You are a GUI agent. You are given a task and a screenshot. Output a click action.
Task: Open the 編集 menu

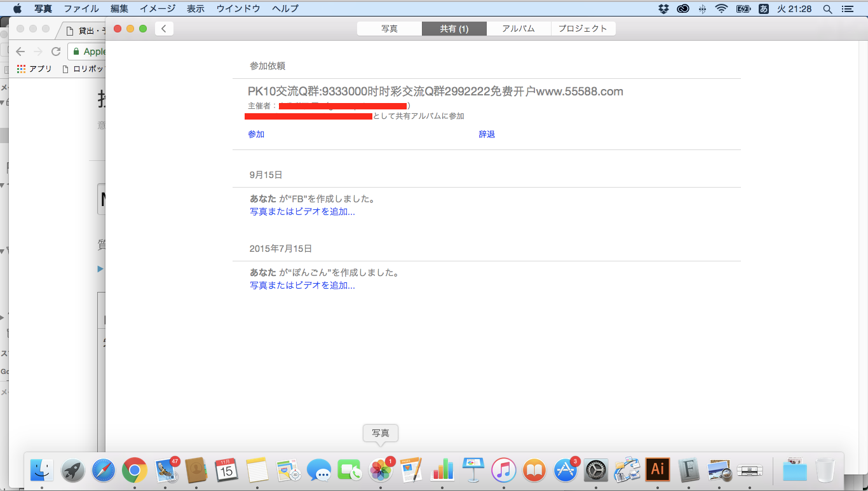[x=119, y=9]
